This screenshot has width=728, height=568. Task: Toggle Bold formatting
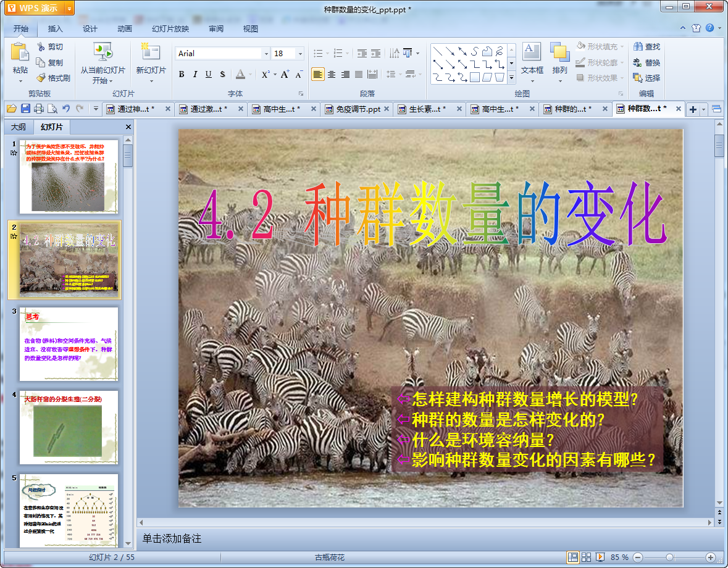(182, 74)
